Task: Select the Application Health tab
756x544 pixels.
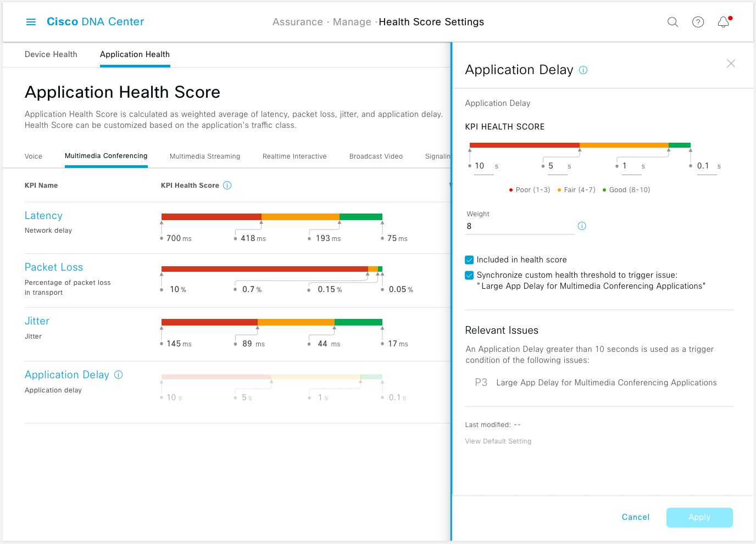Action: coord(135,54)
